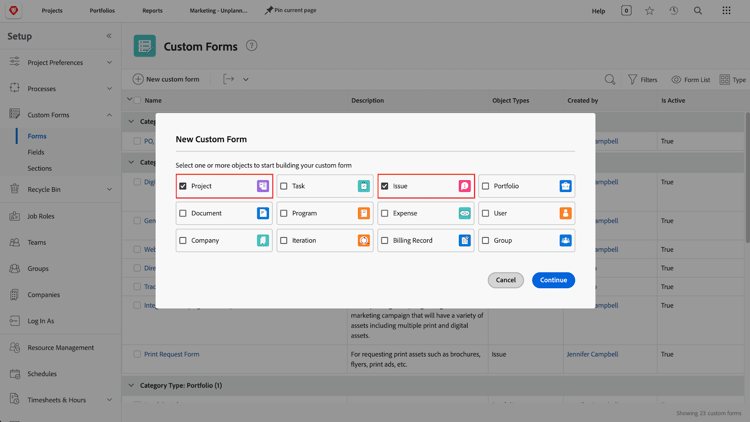Image resolution: width=750 pixels, height=422 pixels.
Task: Uncheck the Project object checkbox
Action: [183, 186]
